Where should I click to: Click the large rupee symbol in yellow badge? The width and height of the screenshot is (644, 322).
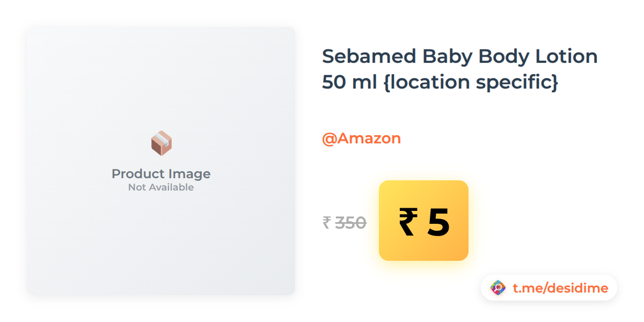click(407, 222)
